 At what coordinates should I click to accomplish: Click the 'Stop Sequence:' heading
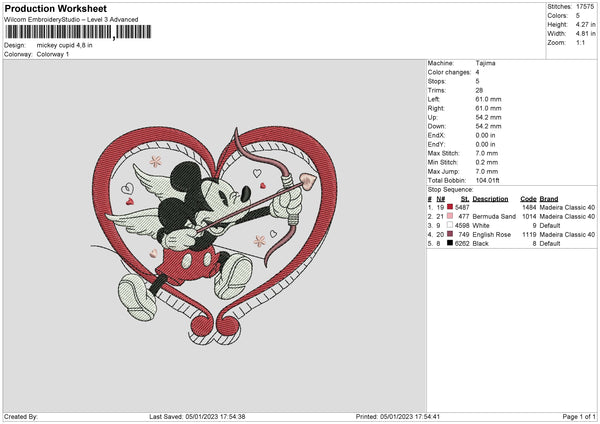coord(450,190)
